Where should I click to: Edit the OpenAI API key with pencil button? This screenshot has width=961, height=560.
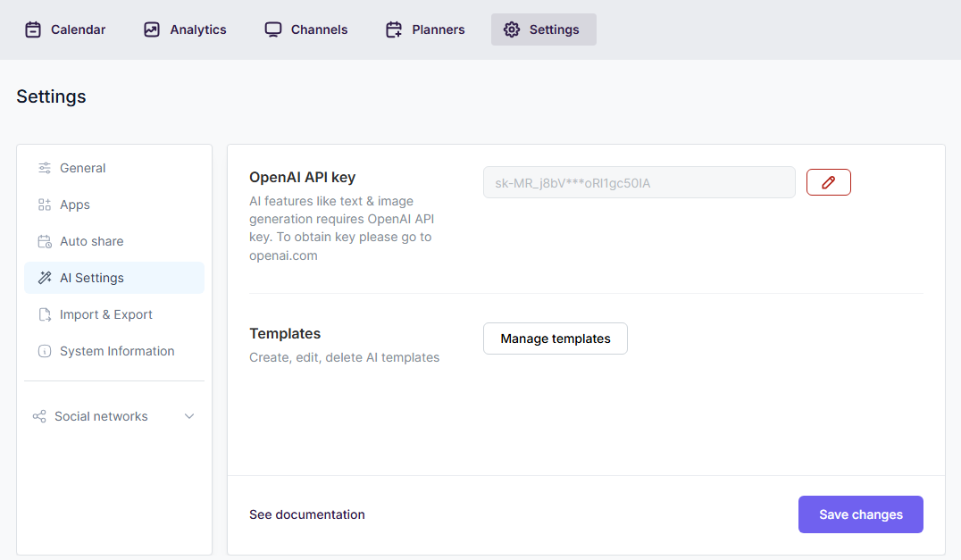[829, 182]
